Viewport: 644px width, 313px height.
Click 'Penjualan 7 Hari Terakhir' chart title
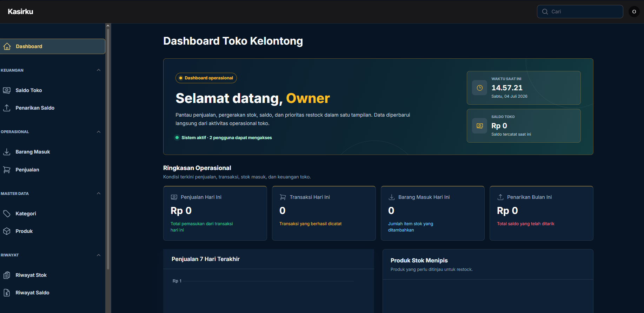point(206,259)
